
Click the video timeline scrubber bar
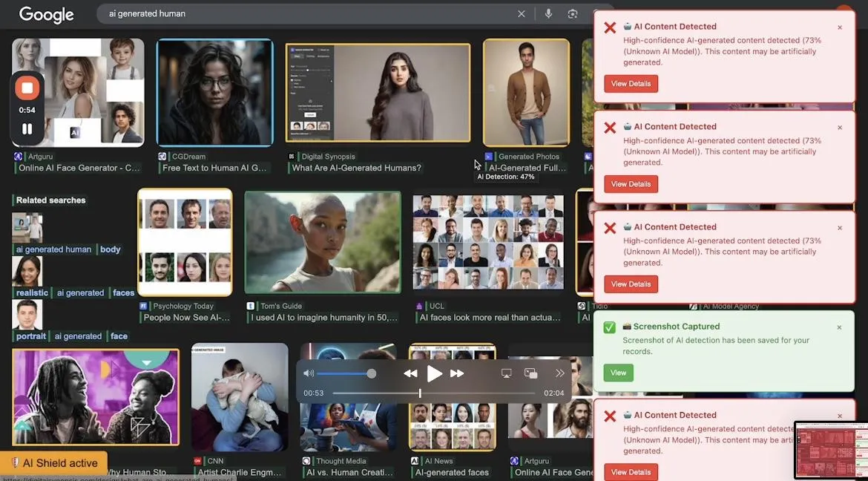[x=433, y=393]
